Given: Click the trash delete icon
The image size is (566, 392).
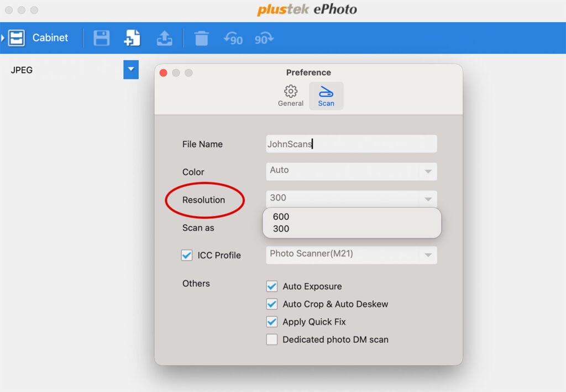Looking at the screenshot, I should pos(201,38).
